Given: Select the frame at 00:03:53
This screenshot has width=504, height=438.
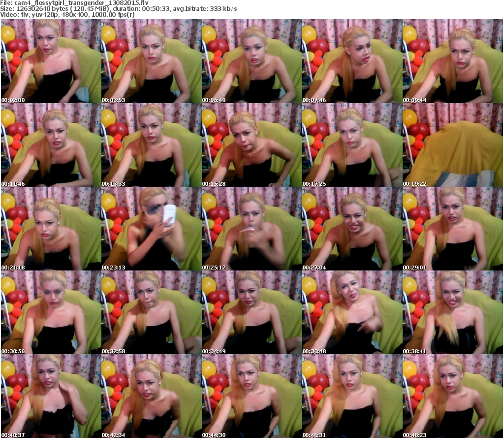Looking at the screenshot, I should (x=152, y=61).
